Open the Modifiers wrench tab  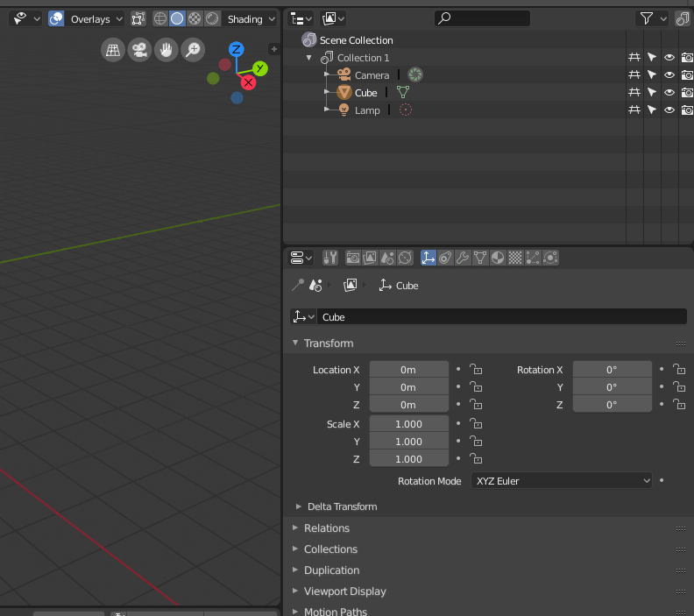click(463, 258)
